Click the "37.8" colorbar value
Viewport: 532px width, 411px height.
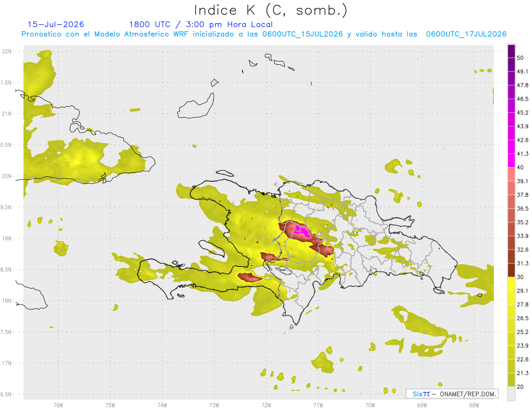523,195
